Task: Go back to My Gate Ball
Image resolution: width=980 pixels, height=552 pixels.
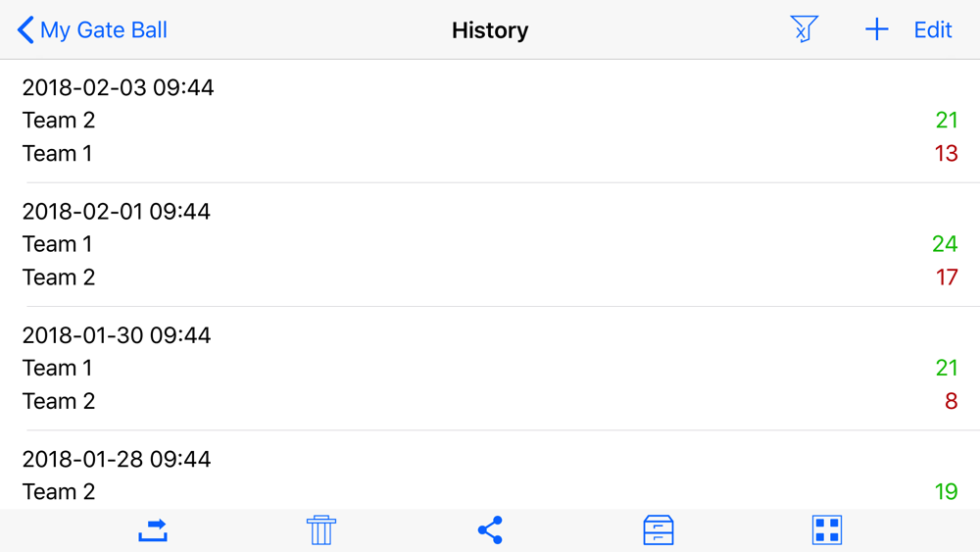Action: [x=92, y=30]
